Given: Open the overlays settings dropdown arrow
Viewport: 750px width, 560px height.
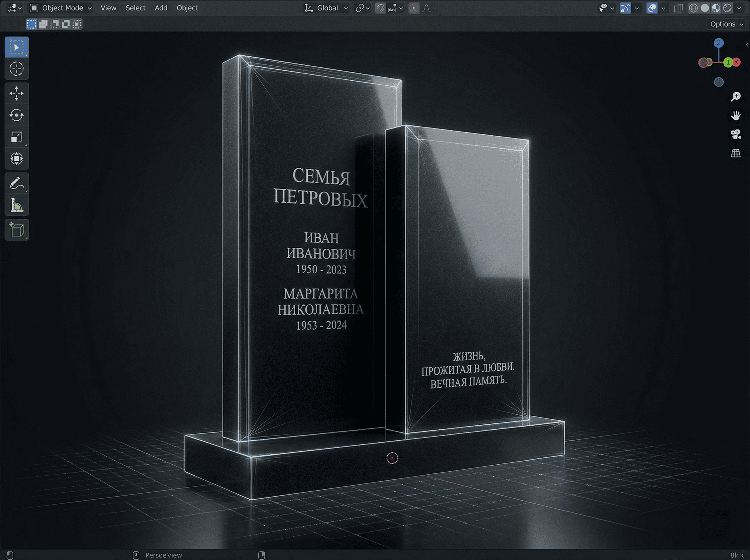Looking at the screenshot, I should (663, 8).
